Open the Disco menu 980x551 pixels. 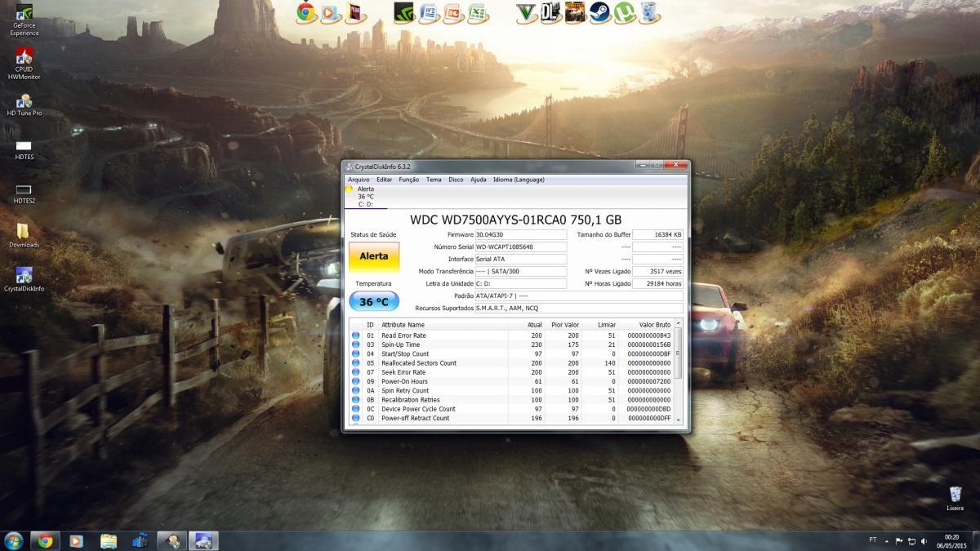click(x=456, y=180)
